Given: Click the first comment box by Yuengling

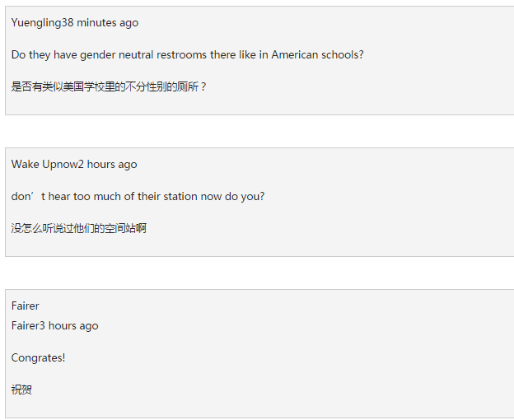Looking at the screenshot, I should 259,61.
